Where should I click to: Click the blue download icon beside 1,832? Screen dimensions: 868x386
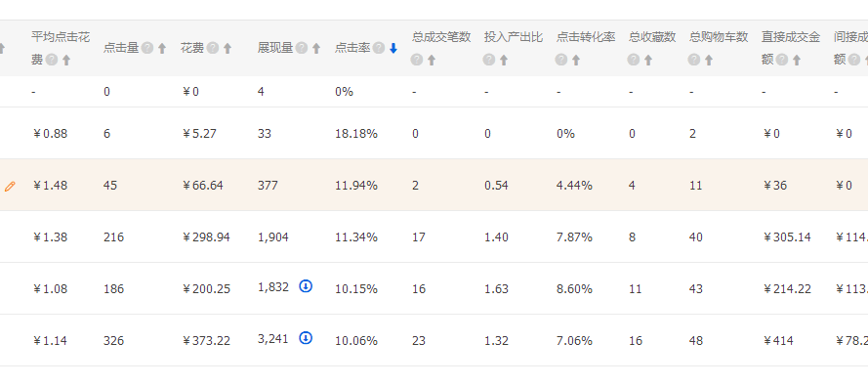click(x=306, y=286)
